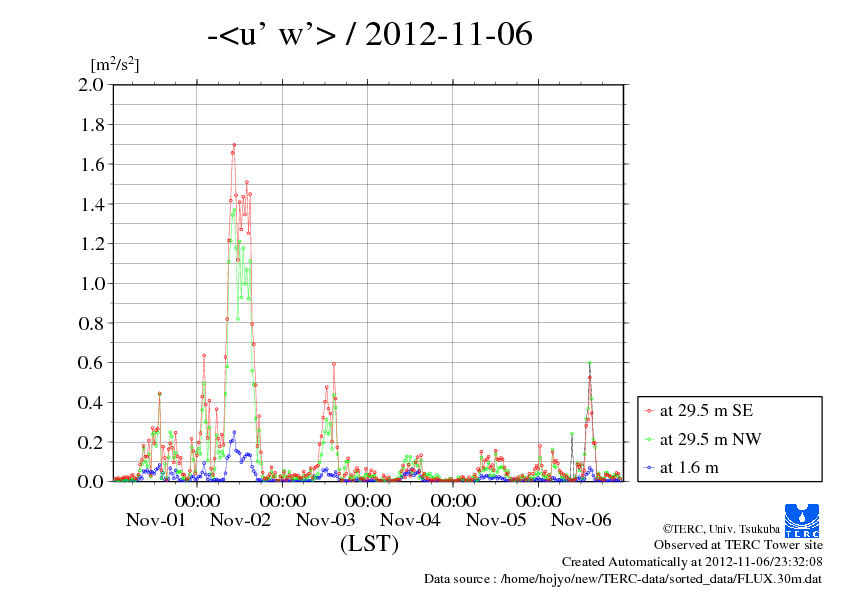Click the TERC logo icon

pyautogui.click(x=802, y=521)
